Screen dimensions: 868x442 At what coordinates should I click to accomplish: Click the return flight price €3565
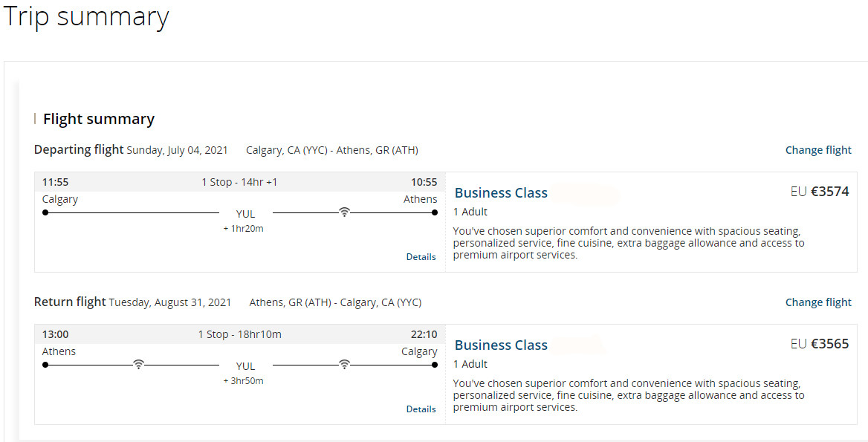point(820,343)
